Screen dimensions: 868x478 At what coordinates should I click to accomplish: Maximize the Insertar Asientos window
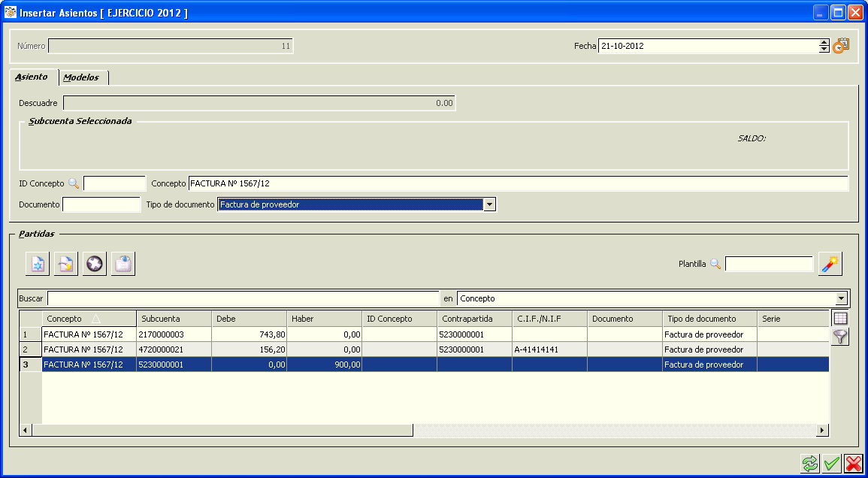pyautogui.click(x=838, y=13)
